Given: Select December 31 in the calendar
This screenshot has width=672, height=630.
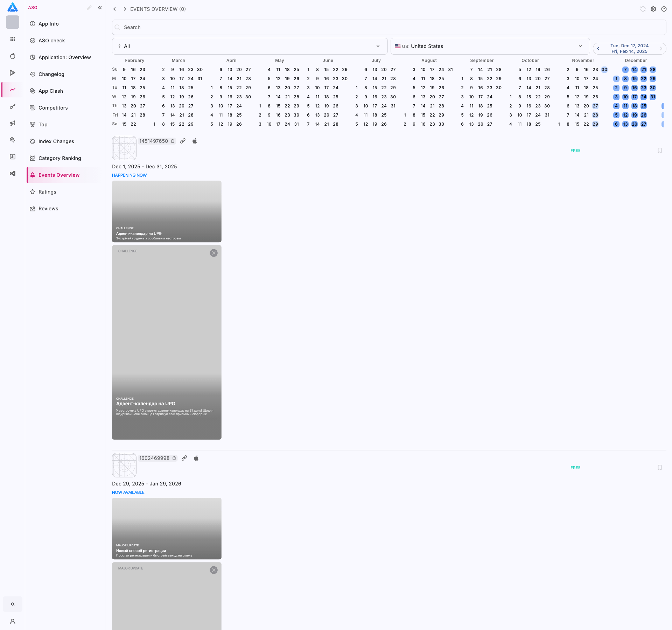Looking at the screenshot, I should tap(653, 97).
